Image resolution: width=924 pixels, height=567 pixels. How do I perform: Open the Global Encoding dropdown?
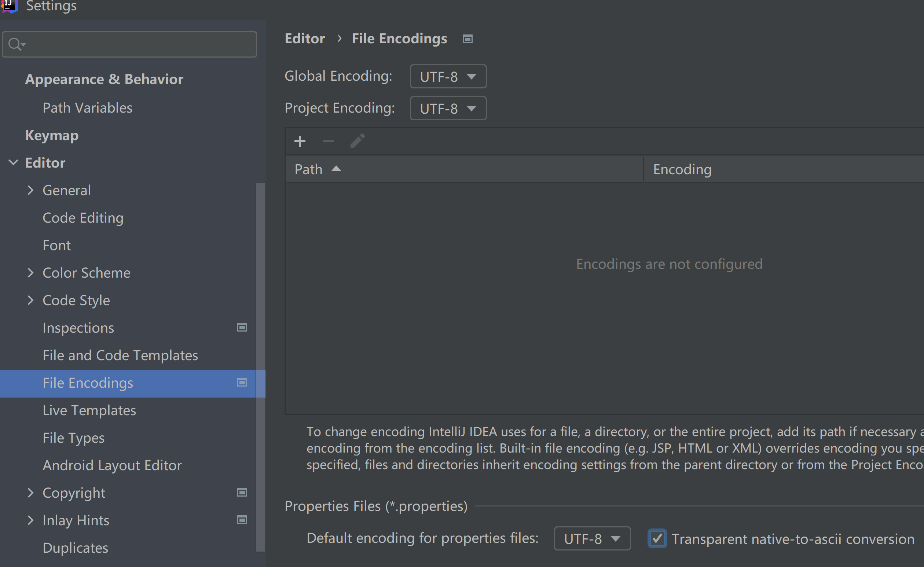coord(448,77)
